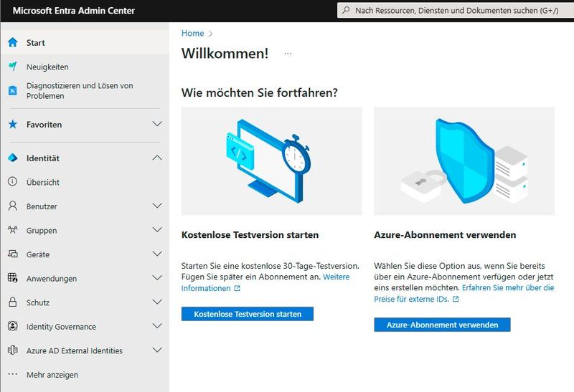
Task: Click the Anwendungen grid icon
Action: coord(12,278)
